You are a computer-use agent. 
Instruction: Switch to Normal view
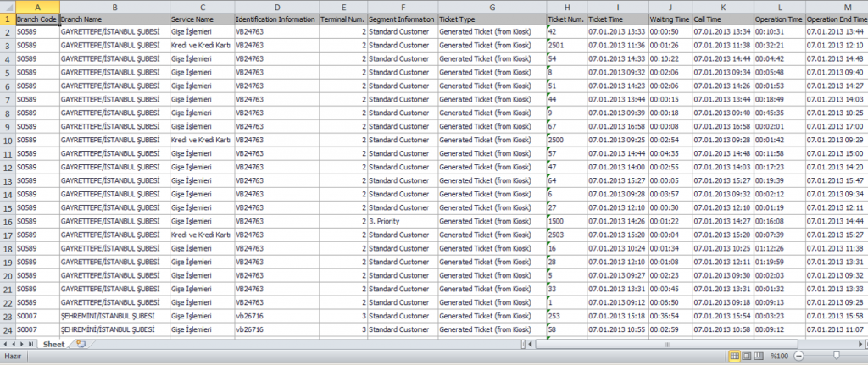[735, 356]
